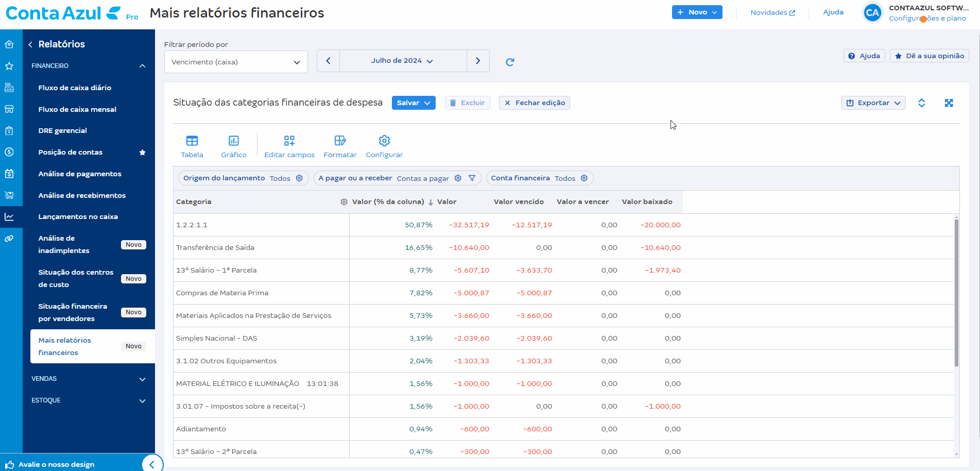The image size is (980, 471).
Task: Click the Excluir button
Action: pyautogui.click(x=468, y=103)
